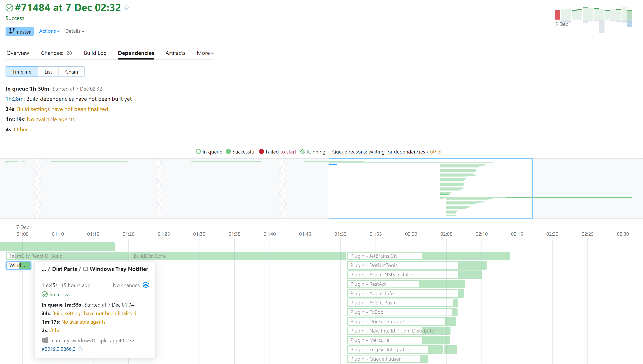Click the Windows OS icon beside agent name

pos(45,340)
